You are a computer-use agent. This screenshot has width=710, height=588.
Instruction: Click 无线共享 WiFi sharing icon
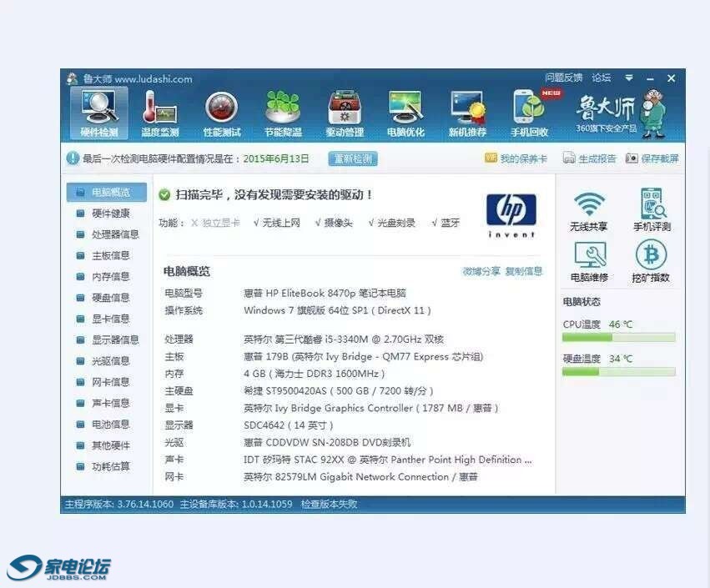pos(588,210)
